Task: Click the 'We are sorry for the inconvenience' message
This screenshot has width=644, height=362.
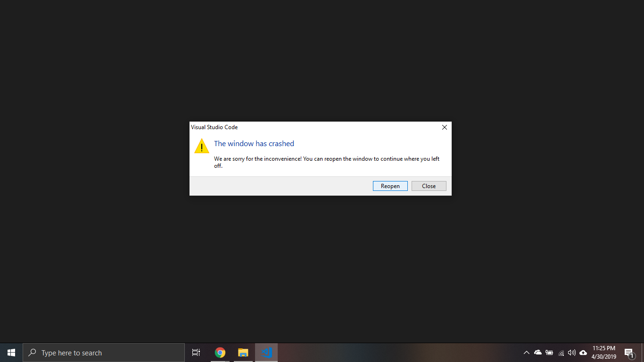Action: (327, 162)
